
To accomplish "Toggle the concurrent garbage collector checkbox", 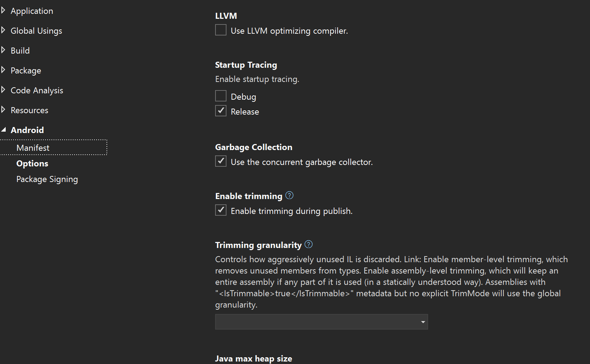I will [221, 161].
